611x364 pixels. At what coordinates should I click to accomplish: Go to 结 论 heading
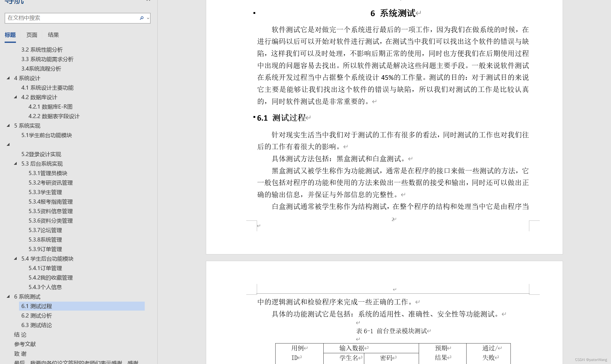[x=20, y=334]
